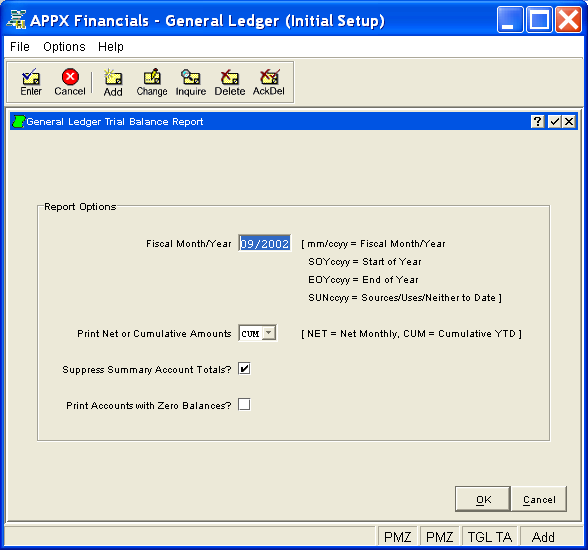Maximize the APPX Financials window
This screenshot has height=550, width=588.
click(x=539, y=19)
